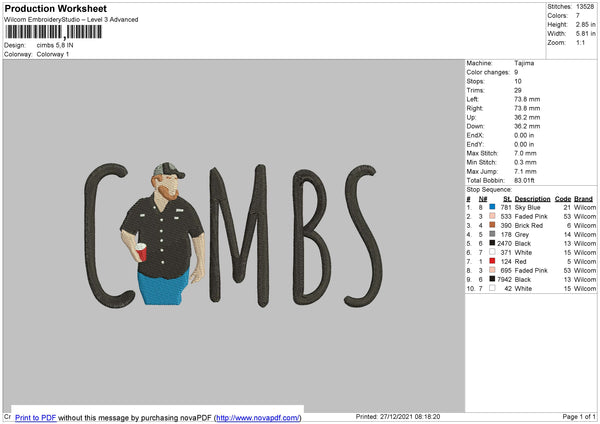Click the Sky Blue color swatch

point(492,207)
